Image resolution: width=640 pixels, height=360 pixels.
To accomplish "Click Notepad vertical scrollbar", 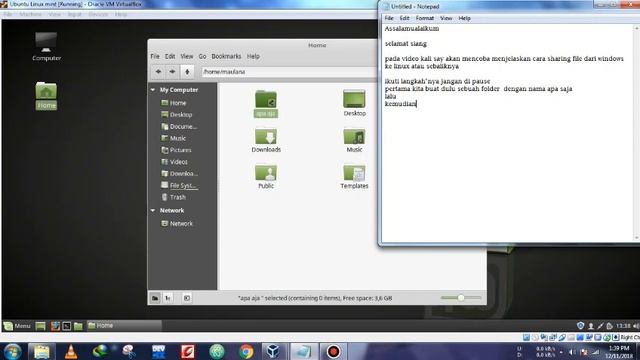I will point(636,132).
